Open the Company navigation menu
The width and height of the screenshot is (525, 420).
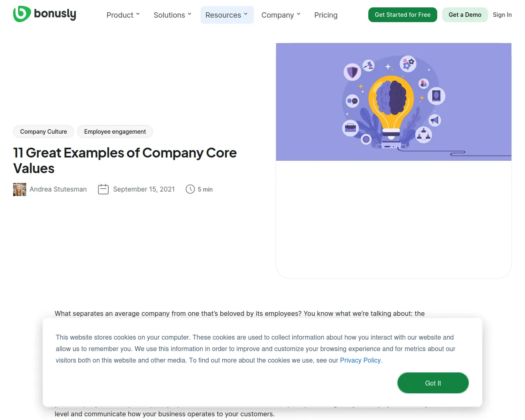pos(281,15)
